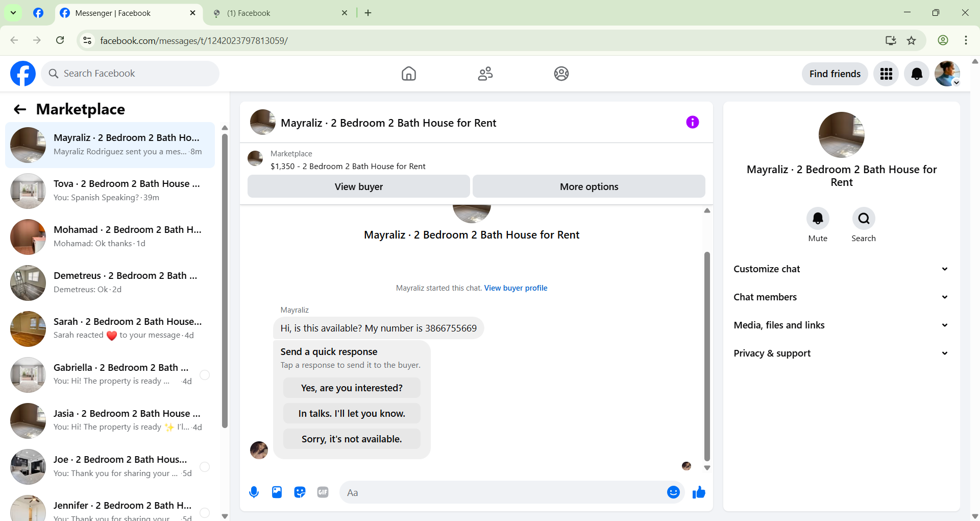
Task: Switch to the Messenger | Facebook tab
Action: click(128, 13)
